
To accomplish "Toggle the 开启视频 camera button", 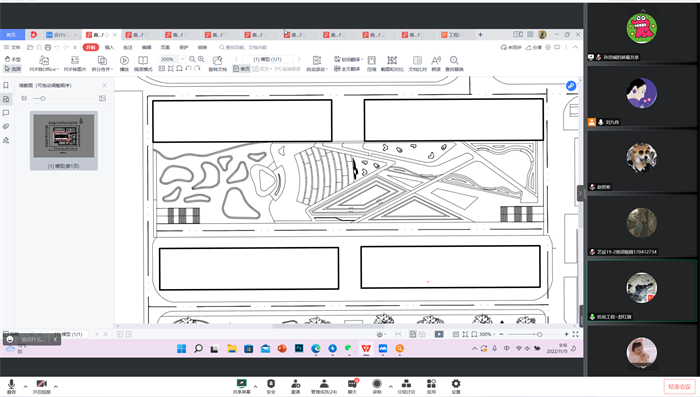I will [x=42, y=386].
